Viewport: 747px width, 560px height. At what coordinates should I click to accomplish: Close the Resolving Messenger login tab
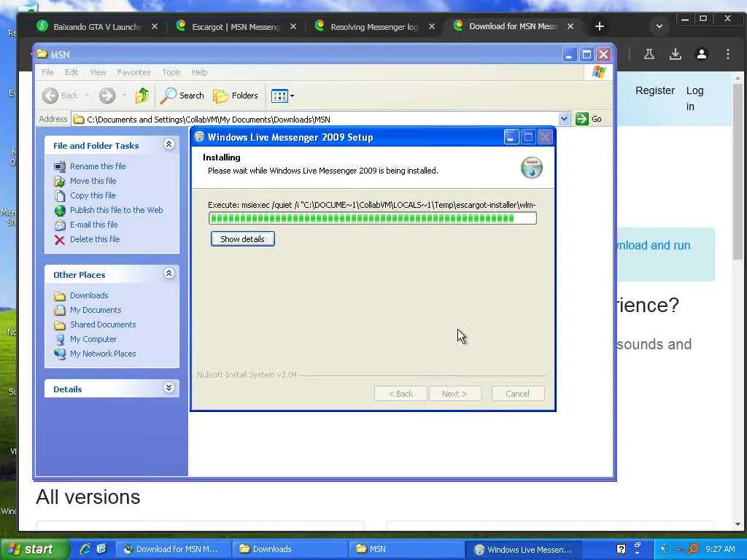pos(432,27)
